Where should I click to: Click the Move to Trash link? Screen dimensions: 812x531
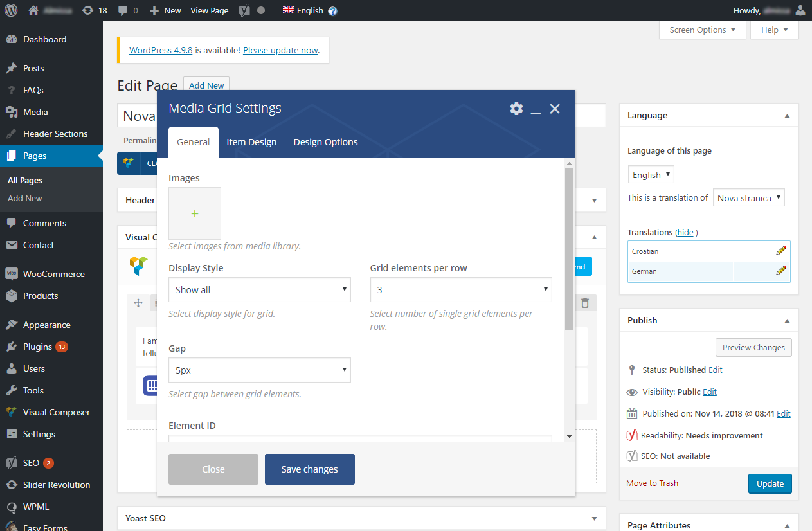point(652,483)
